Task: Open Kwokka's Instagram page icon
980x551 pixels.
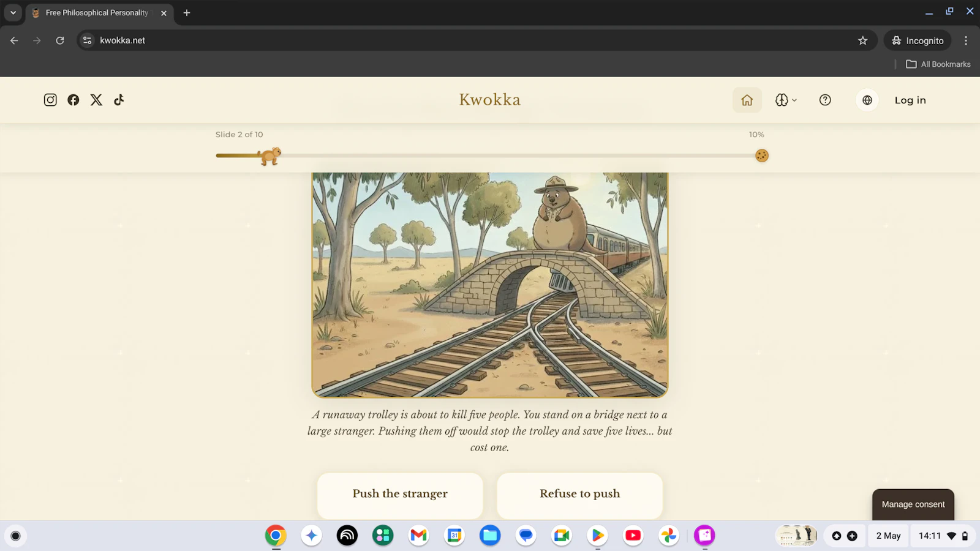Action: point(50,100)
